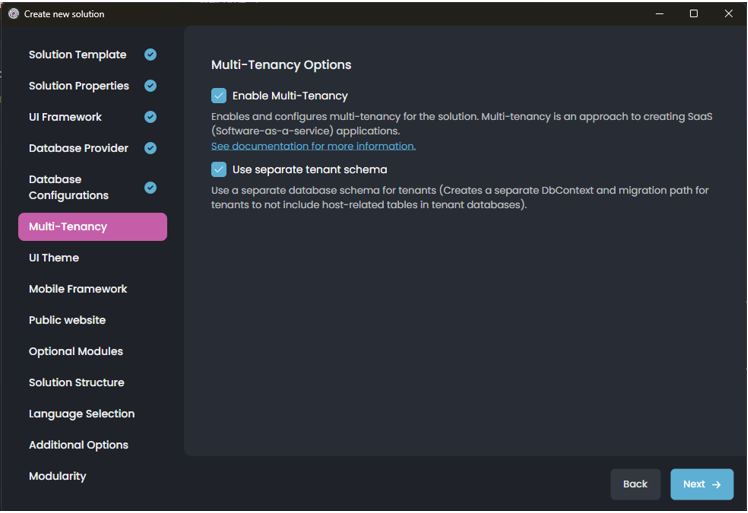Image resolution: width=748 pixels, height=513 pixels.
Task: Select the Additional Options step
Action: (79, 445)
